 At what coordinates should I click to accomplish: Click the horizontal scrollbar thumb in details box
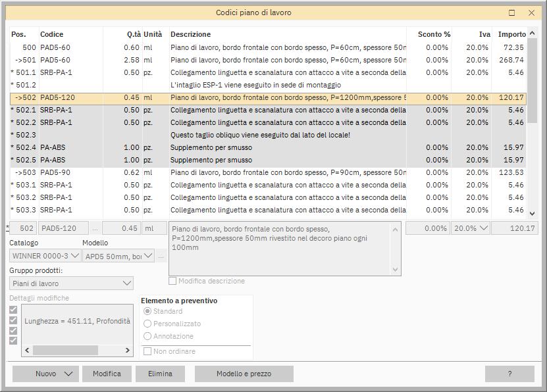click(x=65, y=351)
